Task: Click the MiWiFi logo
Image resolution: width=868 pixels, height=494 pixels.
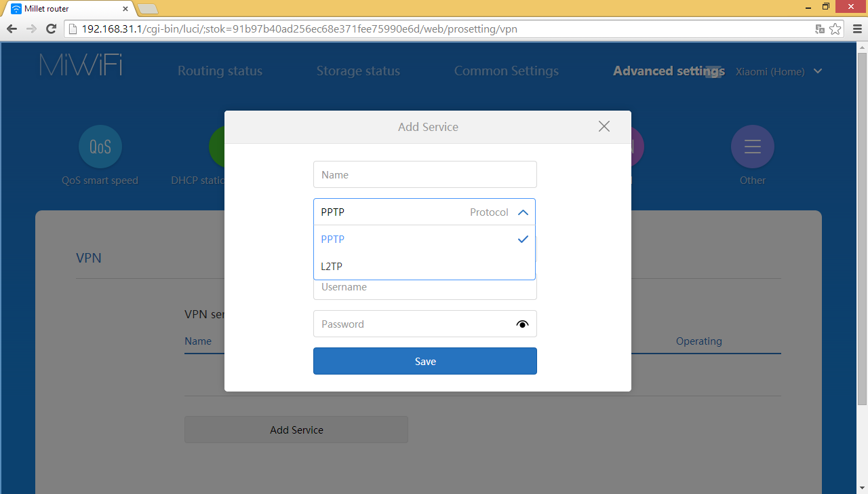Action: [81, 64]
